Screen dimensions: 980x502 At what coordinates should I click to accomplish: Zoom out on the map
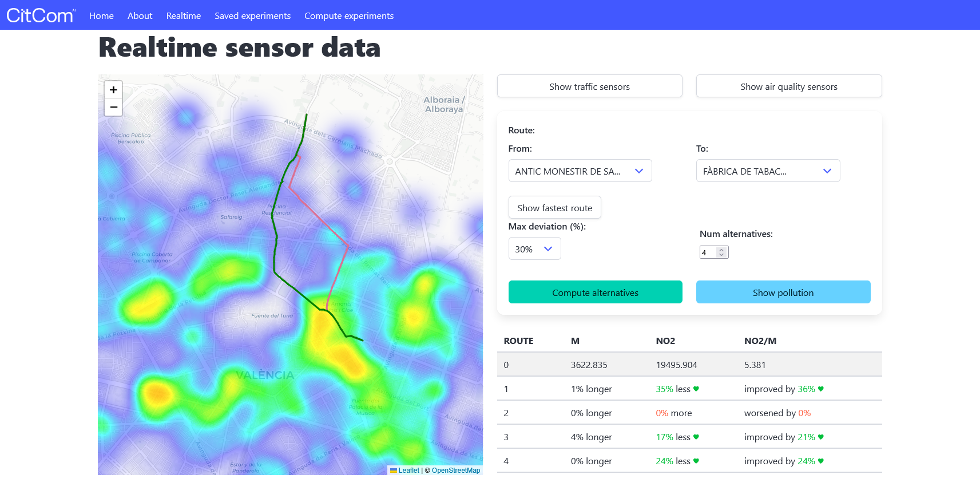113,107
